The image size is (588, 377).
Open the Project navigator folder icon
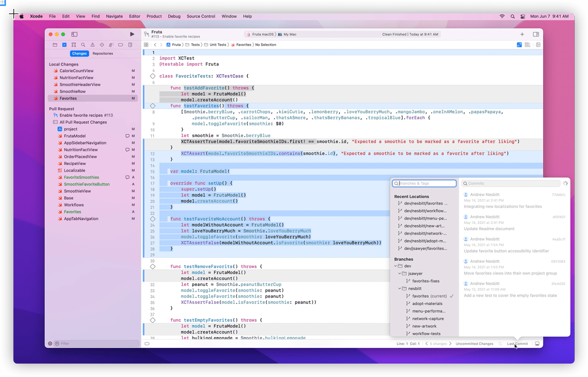tap(55, 45)
